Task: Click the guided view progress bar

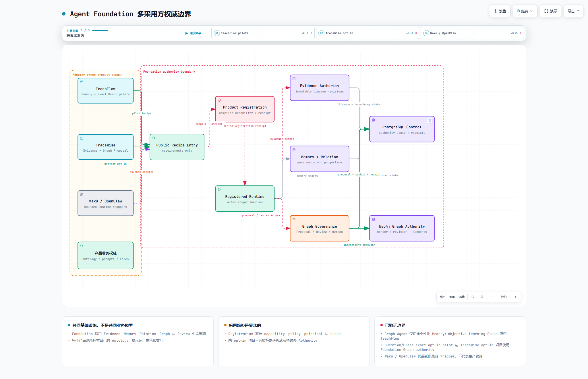Action: 100,30
